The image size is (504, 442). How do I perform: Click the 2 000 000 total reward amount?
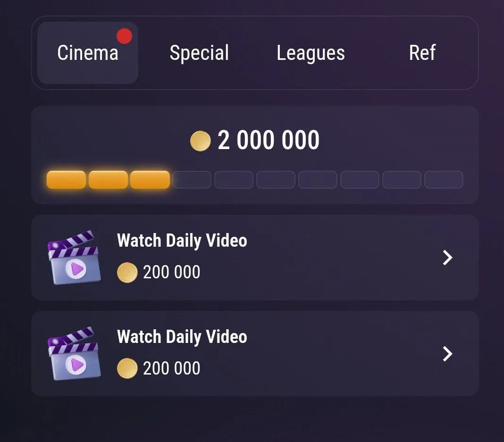click(x=269, y=141)
